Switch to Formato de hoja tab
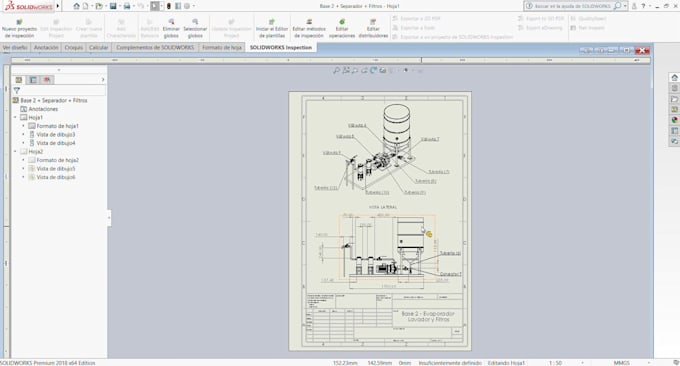Viewport: 680px width, 366px height. [222, 47]
